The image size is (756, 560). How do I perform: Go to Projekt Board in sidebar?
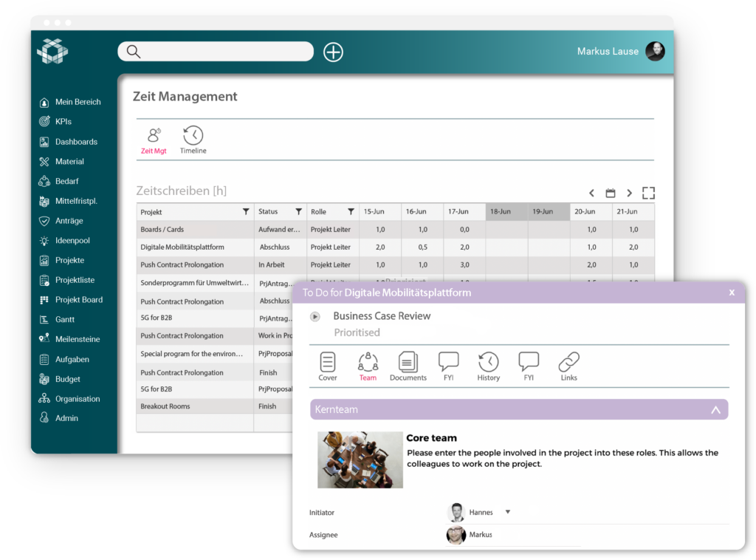click(x=78, y=300)
